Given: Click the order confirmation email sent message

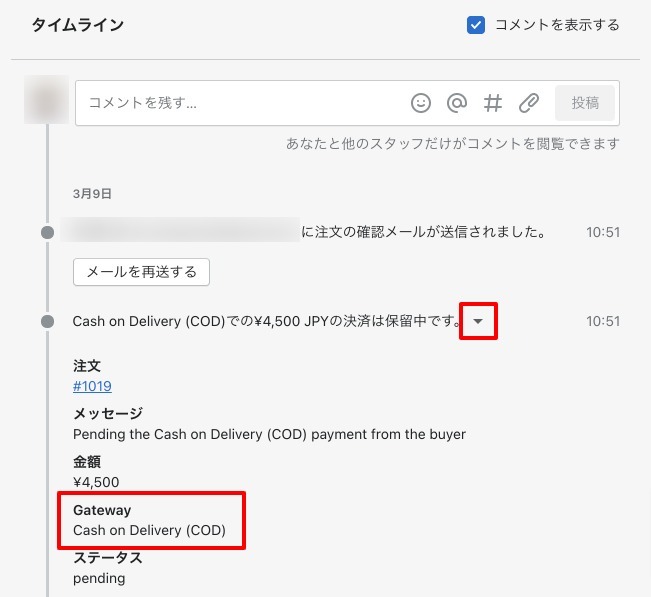Looking at the screenshot, I should (x=423, y=232).
